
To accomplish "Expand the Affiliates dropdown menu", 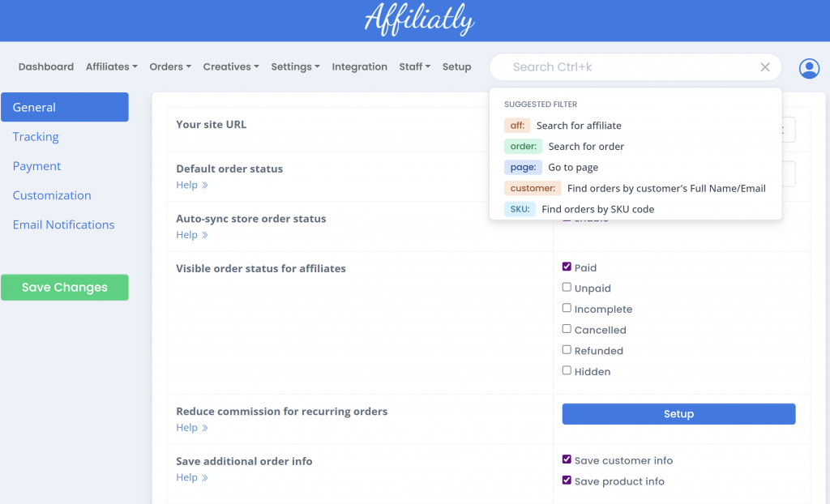I will point(112,66).
